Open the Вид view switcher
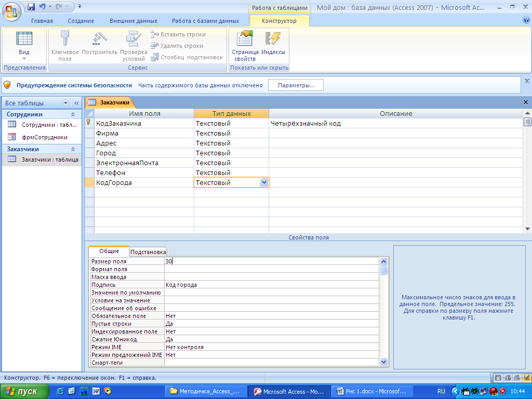 click(x=24, y=46)
